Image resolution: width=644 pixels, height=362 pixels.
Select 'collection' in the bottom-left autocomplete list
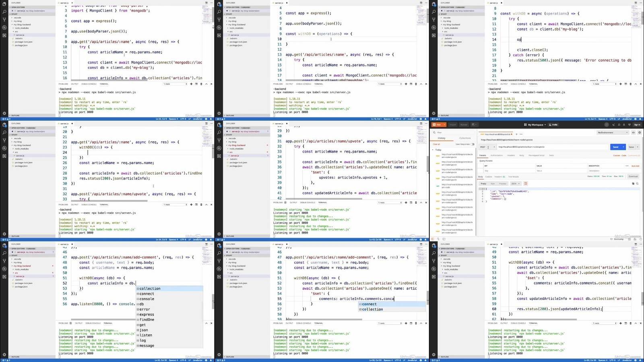(150, 289)
